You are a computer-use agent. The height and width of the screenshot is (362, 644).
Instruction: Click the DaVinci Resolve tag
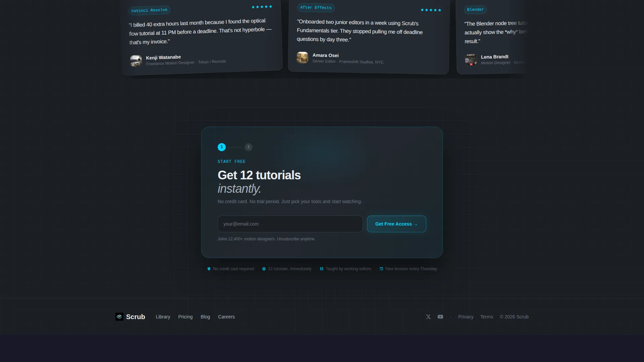click(x=149, y=10)
